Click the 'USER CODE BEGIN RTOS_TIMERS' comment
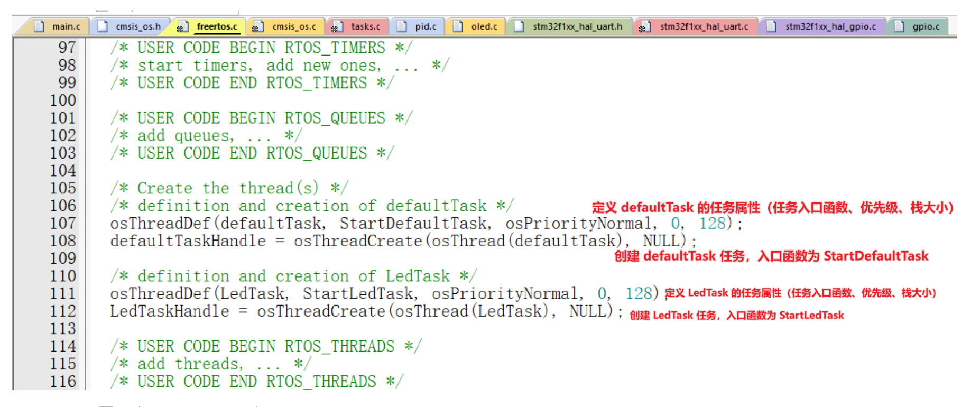This screenshot has height=407, width=980. (x=261, y=48)
